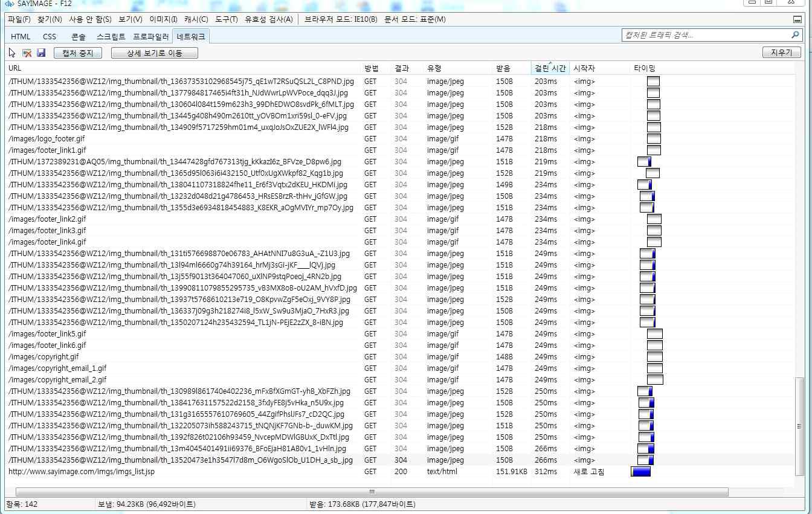The width and height of the screenshot is (812, 514).
Task: Open 브라우저 모드: IE10(B) dropdown menu
Action: click(341, 19)
